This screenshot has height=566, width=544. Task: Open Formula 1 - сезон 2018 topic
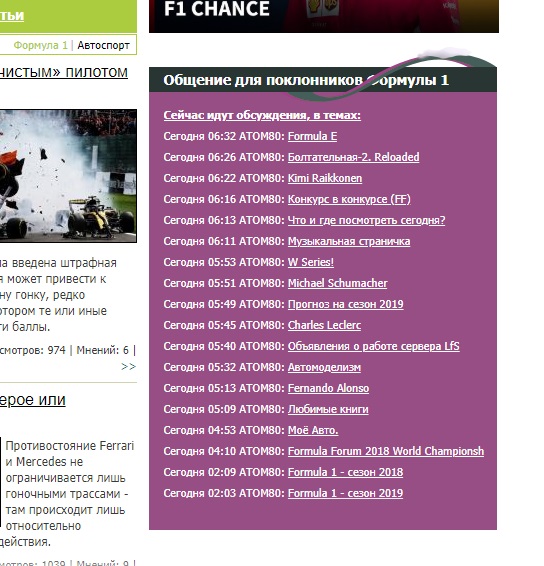click(x=345, y=472)
